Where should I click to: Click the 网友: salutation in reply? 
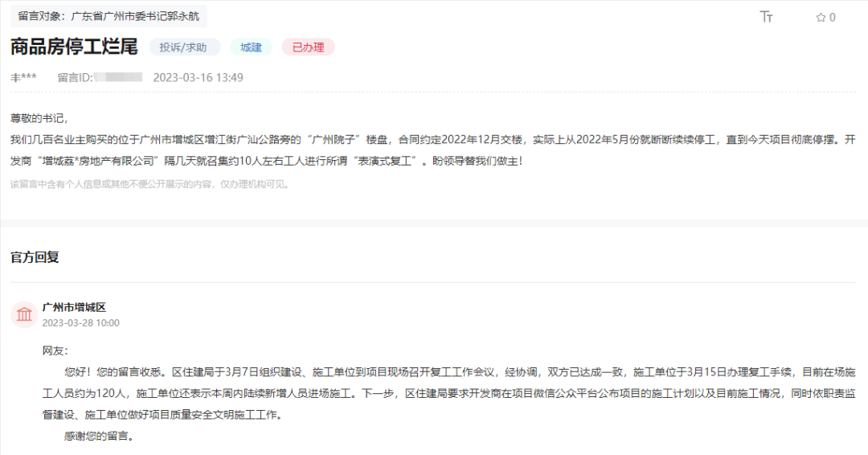(x=55, y=350)
